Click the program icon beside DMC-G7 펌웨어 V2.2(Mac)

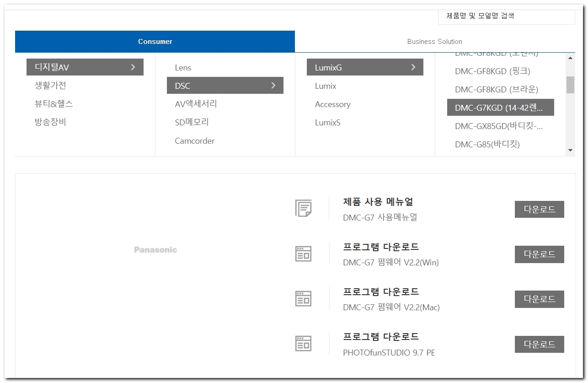click(303, 298)
